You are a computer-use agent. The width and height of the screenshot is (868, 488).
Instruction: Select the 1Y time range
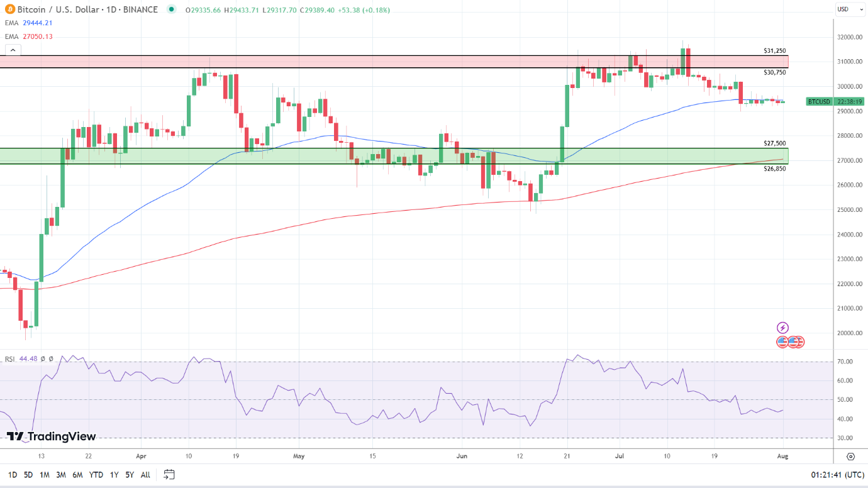pyautogui.click(x=114, y=475)
